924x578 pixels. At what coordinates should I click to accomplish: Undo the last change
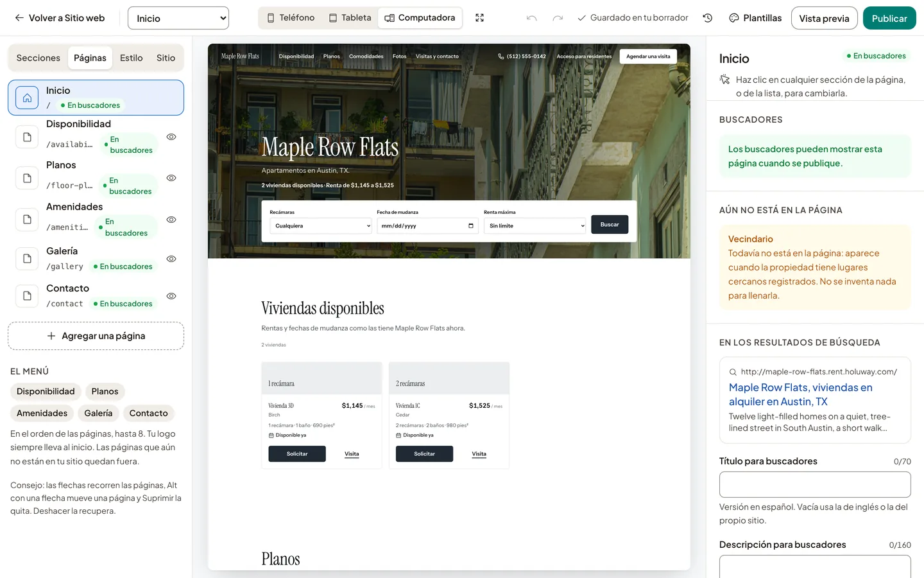(x=531, y=18)
